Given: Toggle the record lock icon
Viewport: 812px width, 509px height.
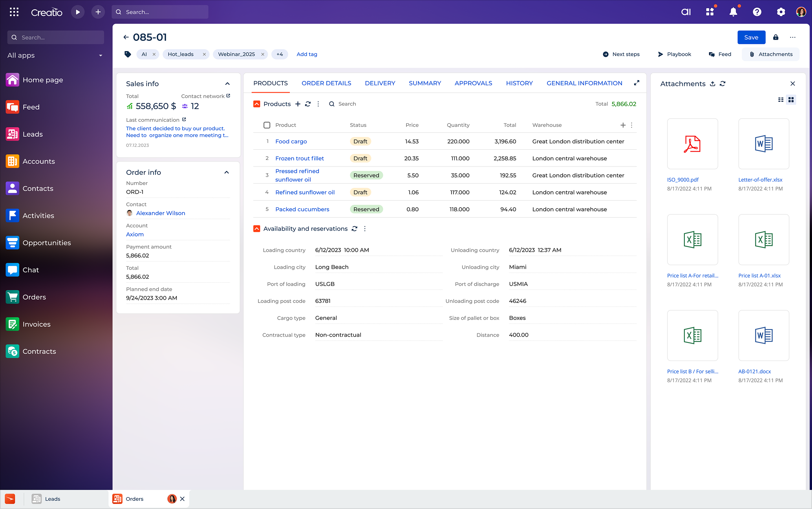Looking at the screenshot, I should tap(776, 37).
